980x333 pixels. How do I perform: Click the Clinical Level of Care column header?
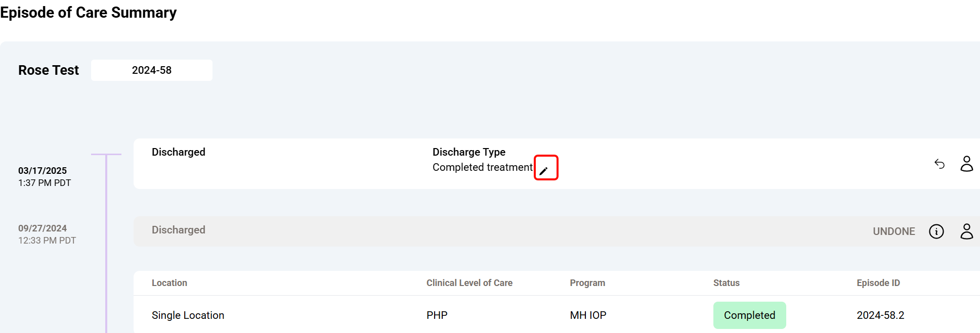(x=469, y=283)
